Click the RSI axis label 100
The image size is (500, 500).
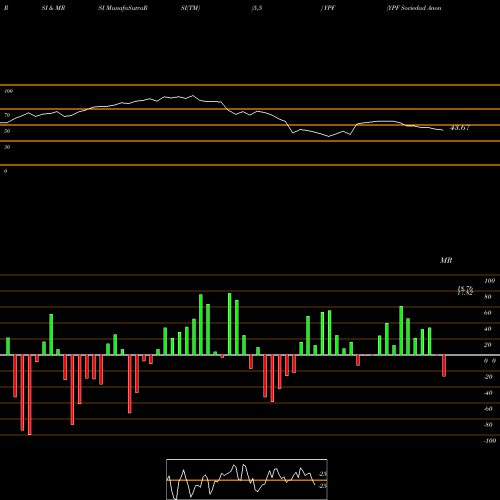point(8,91)
